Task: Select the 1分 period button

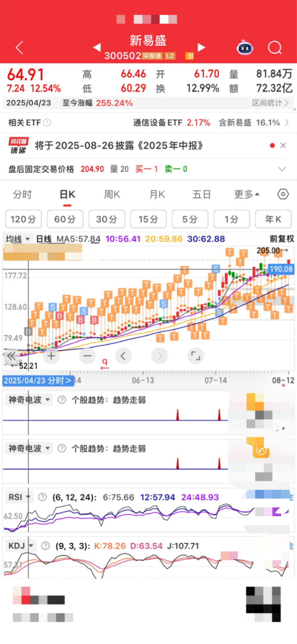Action: (232, 219)
